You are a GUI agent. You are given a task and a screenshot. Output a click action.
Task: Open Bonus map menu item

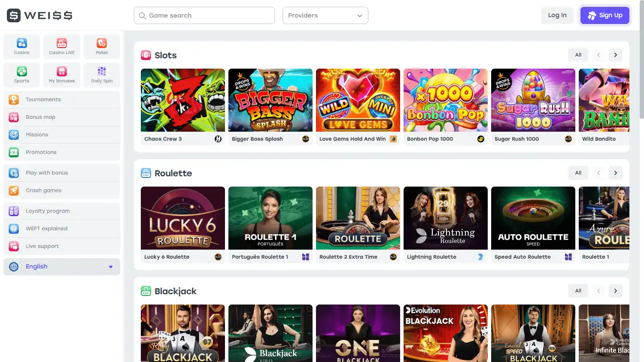click(62, 117)
